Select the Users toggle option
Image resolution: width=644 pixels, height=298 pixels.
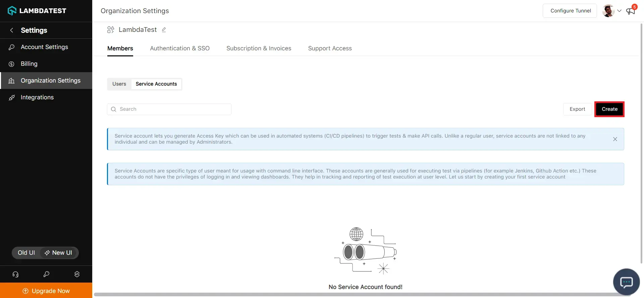tap(119, 84)
